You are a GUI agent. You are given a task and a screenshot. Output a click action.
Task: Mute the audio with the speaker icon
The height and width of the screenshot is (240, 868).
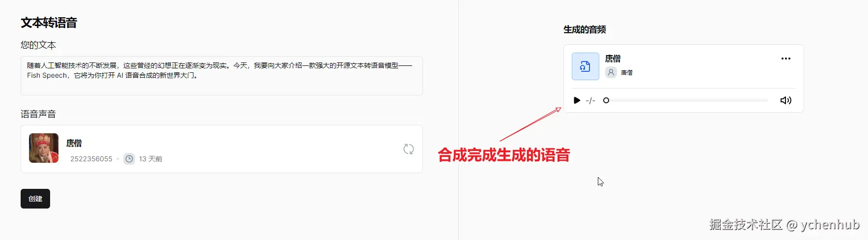(x=786, y=100)
